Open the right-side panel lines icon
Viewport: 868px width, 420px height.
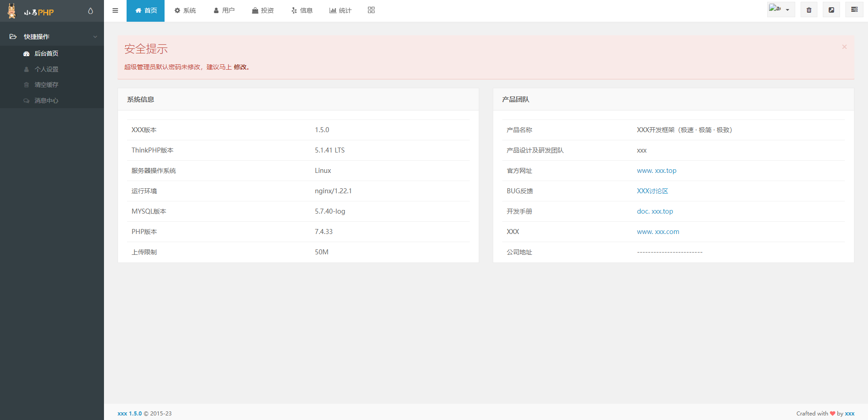tap(854, 10)
